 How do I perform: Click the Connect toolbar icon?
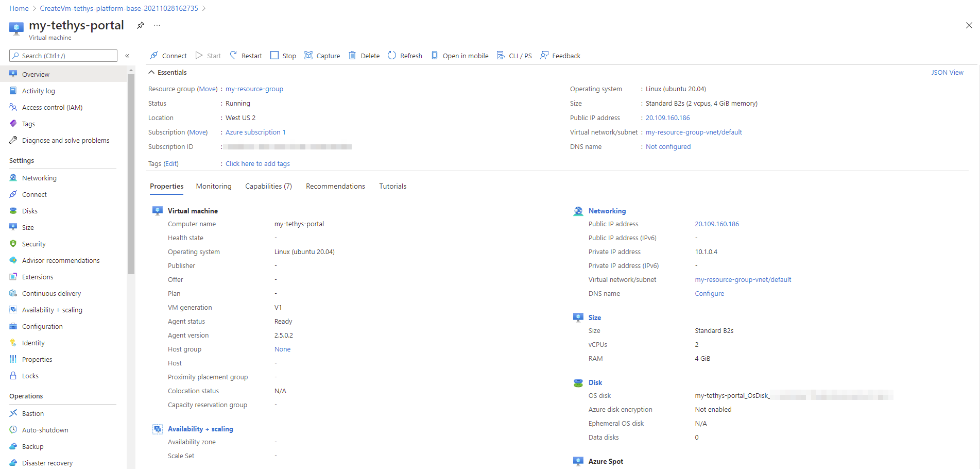click(x=154, y=55)
